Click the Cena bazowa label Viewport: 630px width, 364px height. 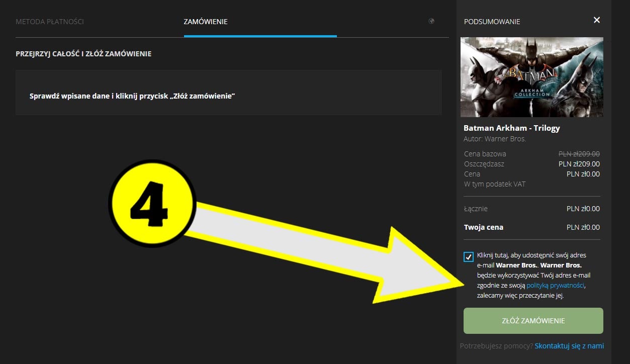(485, 154)
